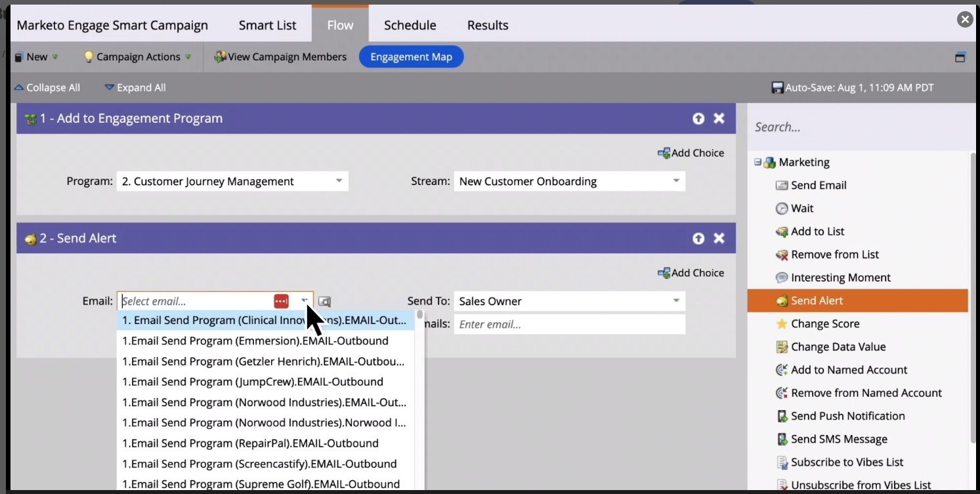
Task: Select Email Send Program (Supreme Golf) option
Action: (266, 484)
